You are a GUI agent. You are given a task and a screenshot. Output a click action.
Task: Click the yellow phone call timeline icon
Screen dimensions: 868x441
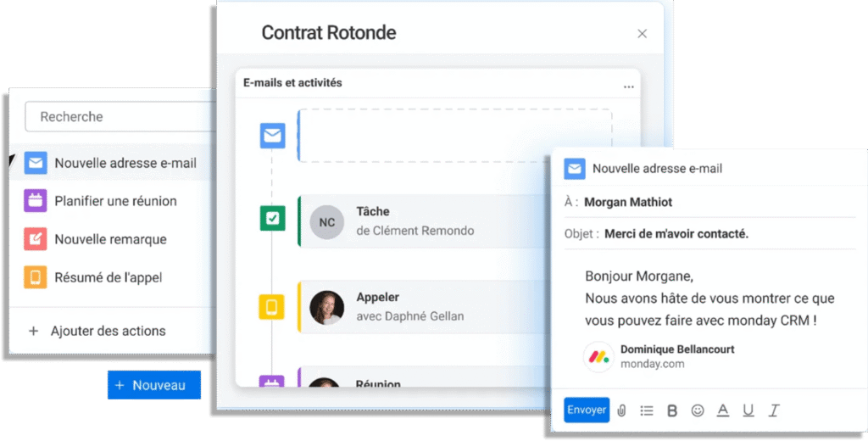(x=272, y=307)
